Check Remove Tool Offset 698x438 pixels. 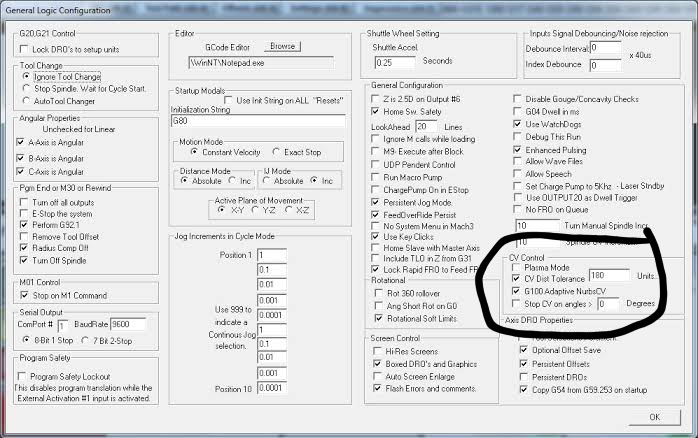click(24, 236)
